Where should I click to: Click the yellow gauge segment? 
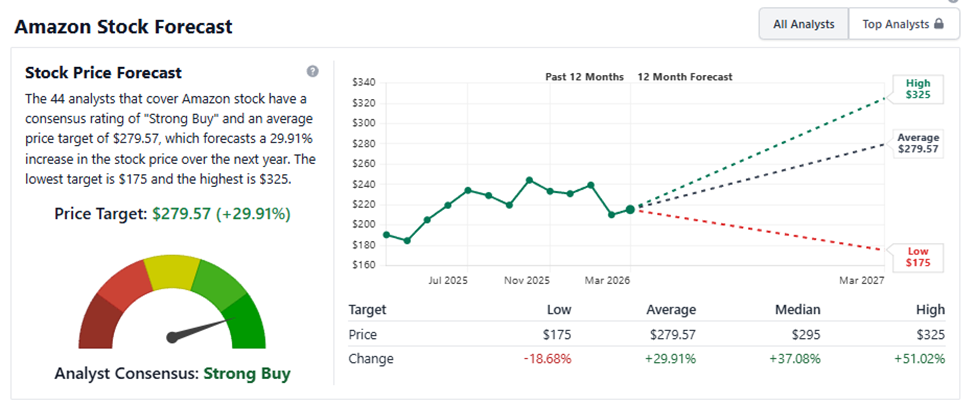[x=171, y=269]
